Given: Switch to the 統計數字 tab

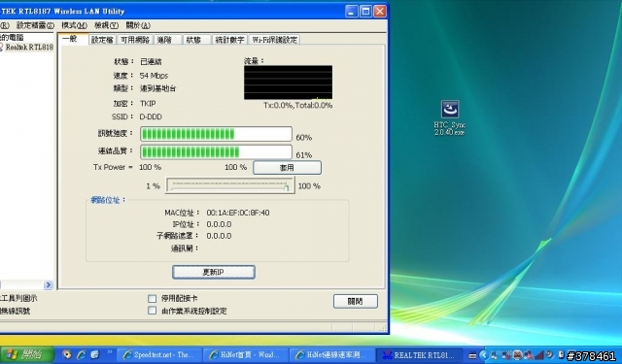Looking at the screenshot, I should tap(229, 40).
